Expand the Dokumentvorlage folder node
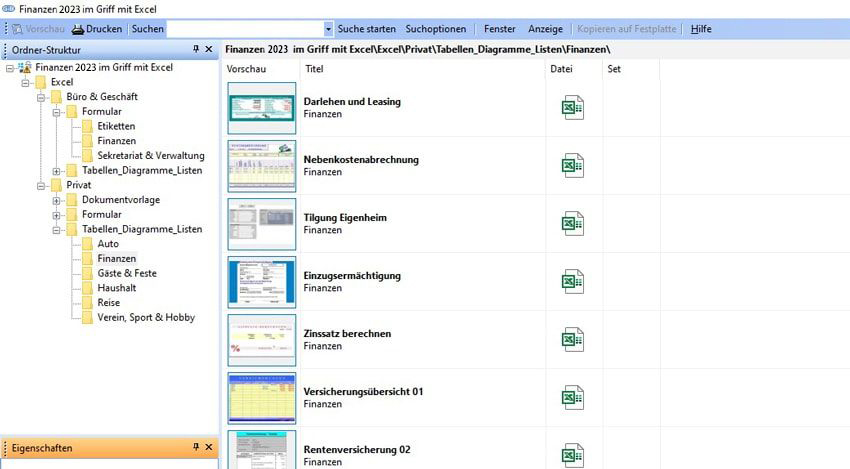This screenshot has width=850, height=469. (x=57, y=200)
